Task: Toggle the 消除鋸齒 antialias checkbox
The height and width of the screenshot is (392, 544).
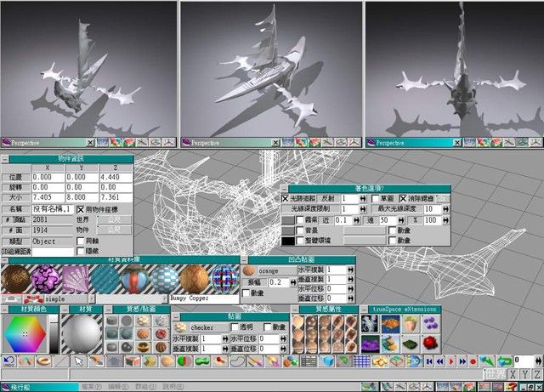Action: tap(403, 198)
